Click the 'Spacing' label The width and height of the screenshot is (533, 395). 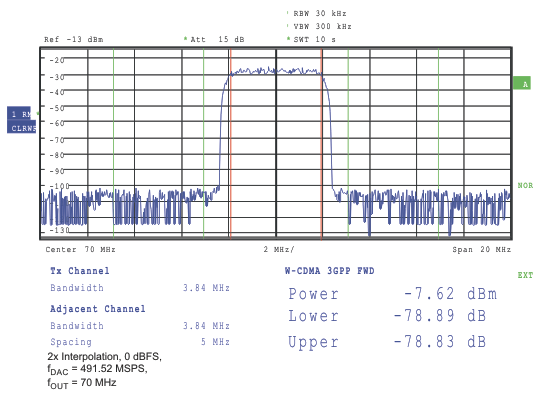(71, 342)
